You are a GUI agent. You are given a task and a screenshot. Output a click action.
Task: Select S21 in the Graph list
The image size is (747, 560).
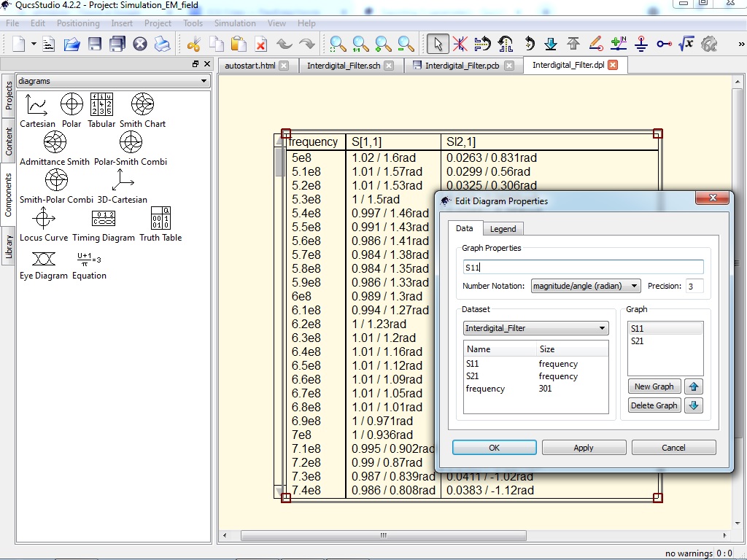click(x=665, y=341)
